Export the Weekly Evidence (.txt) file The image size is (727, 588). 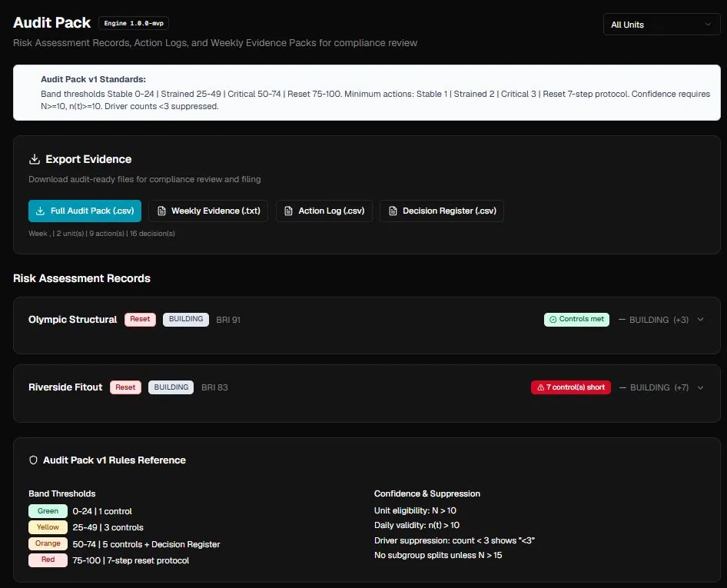pos(208,211)
